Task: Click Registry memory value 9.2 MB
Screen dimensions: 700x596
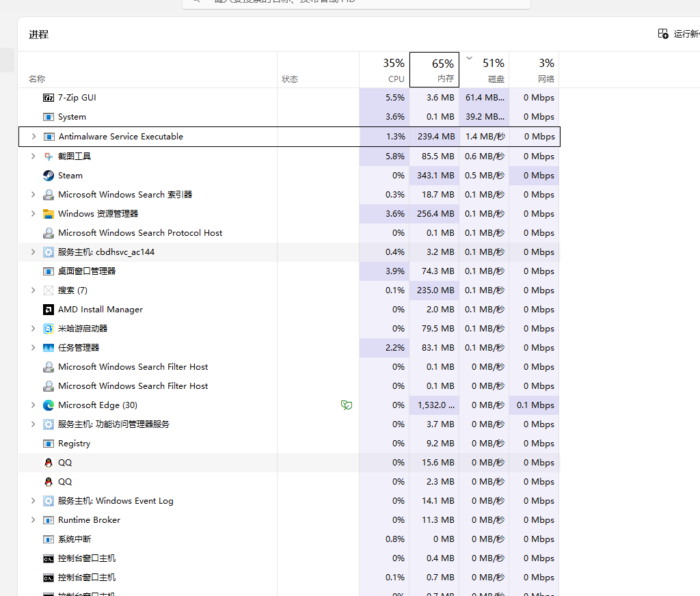Action: click(x=440, y=444)
